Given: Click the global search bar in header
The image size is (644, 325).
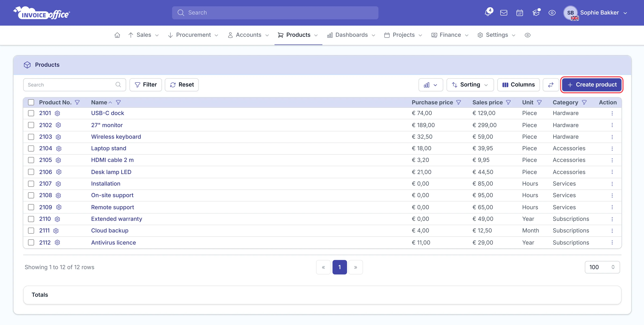Looking at the screenshot, I should 275,13.
